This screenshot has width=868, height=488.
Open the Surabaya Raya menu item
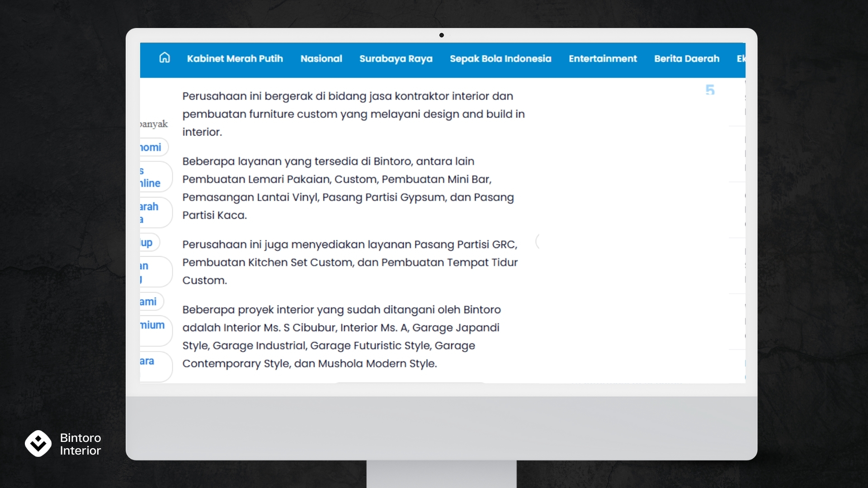(396, 59)
